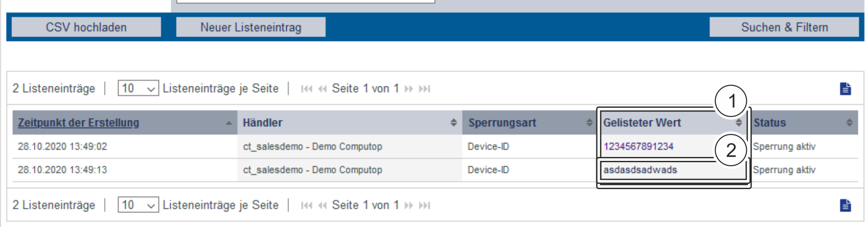Select the asdasdsadwads listed value cell
Viewport: 868px width, 227px height.
tap(640, 170)
